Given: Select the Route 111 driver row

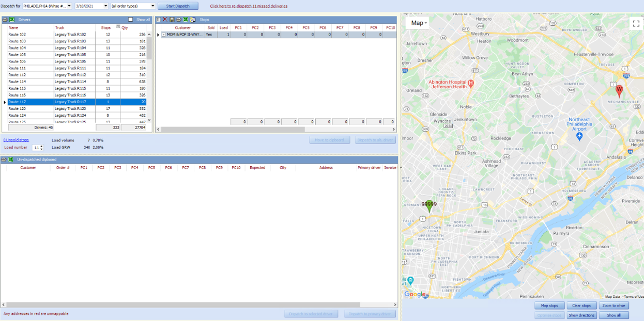Looking at the screenshot, I should click(76, 68).
